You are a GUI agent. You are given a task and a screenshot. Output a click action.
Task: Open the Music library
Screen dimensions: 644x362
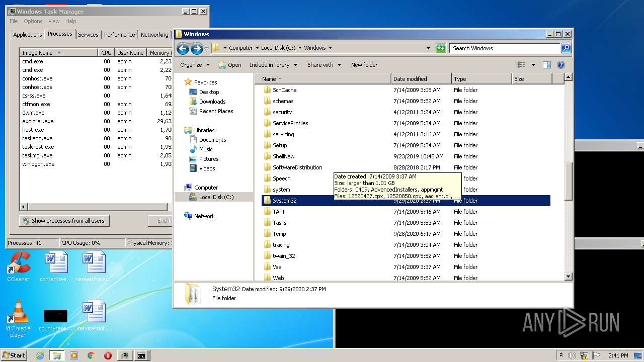pos(206,149)
